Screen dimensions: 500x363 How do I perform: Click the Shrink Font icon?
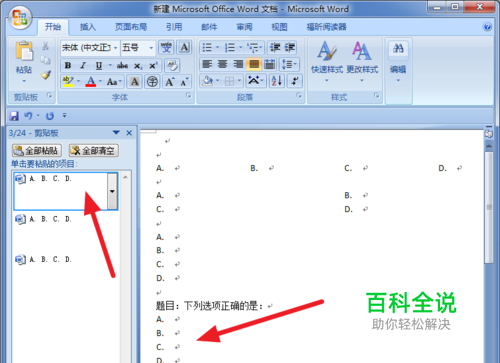pyautogui.click(x=184, y=82)
